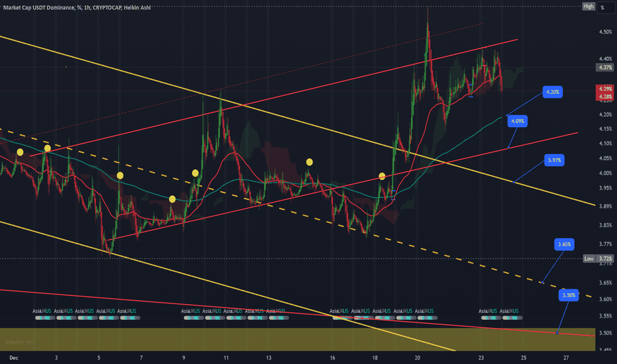Click the 25 date on the time axis
The image size is (617, 364).
[x=524, y=357]
